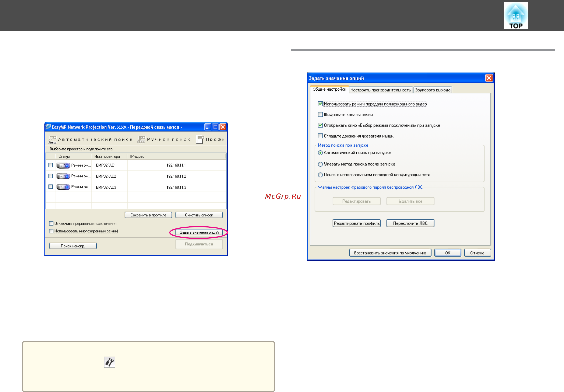Select projector name EMP02FAC1
This screenshot has height=392, width=564.
tap(106, 165)
